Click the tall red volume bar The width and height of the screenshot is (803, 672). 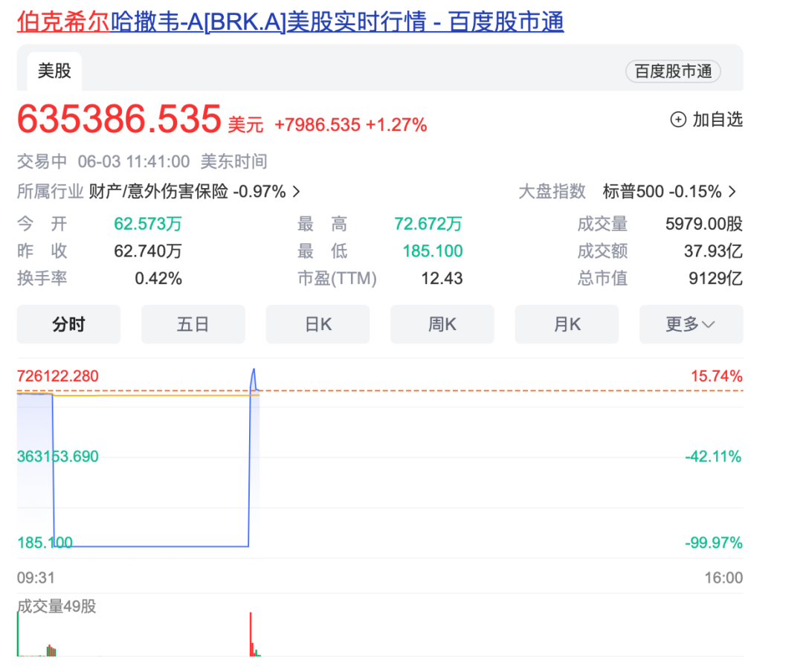[x=251, y=633]
